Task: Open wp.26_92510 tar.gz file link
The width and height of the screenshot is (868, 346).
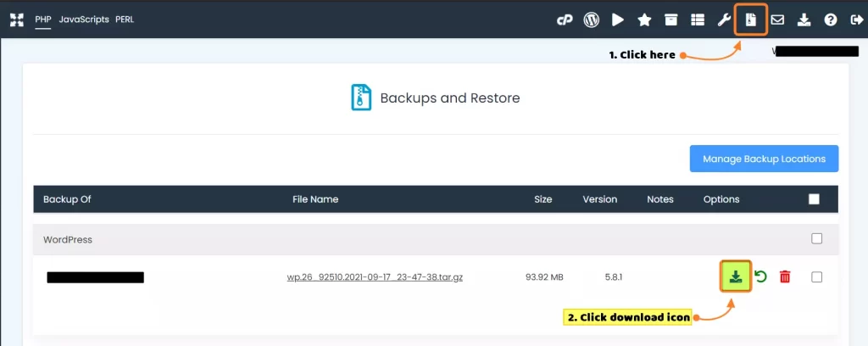Action: pos(375,277)
